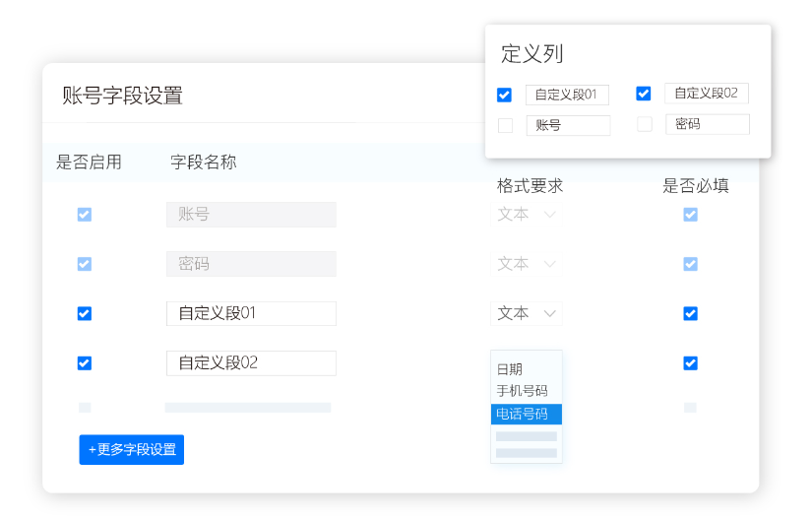Click the +更多字段设置 button

(x=131, y=449)
